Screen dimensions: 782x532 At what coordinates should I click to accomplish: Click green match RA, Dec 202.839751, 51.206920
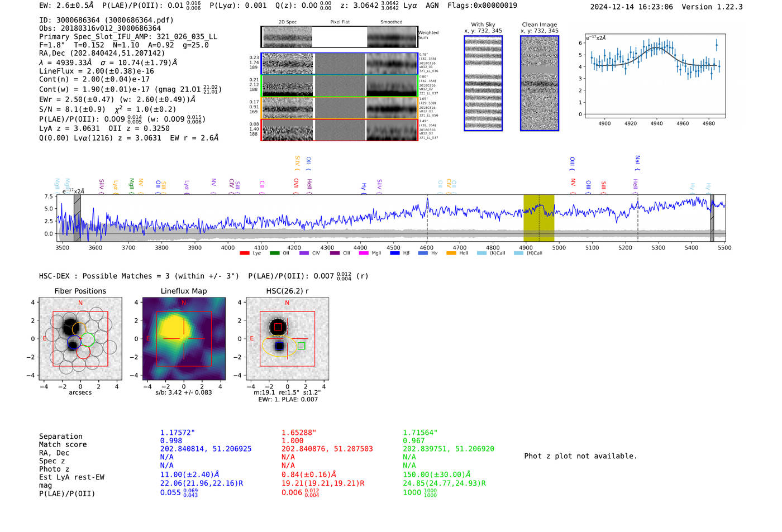(x=449, y=449)
